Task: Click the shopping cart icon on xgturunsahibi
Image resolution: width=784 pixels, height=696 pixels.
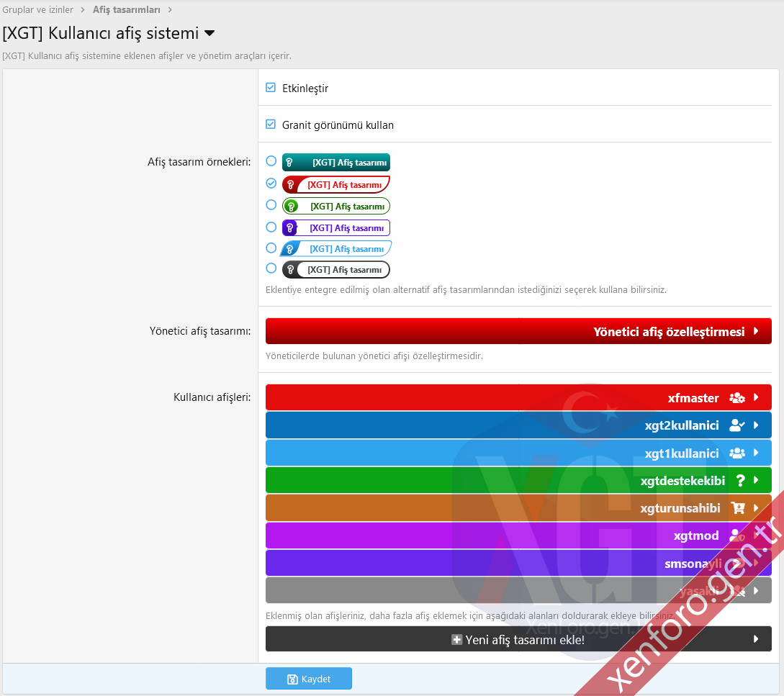Action: [x=738, y=508]
